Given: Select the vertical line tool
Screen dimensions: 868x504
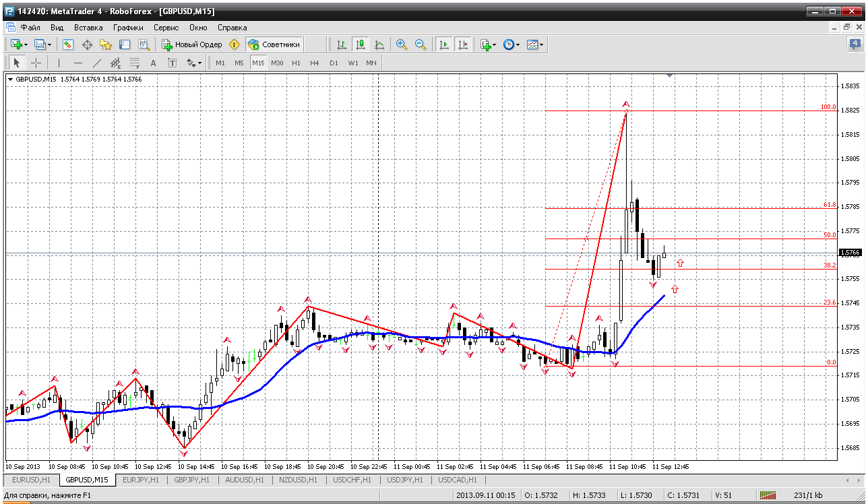Looking at the screenshot, I should tap(59, 63).
